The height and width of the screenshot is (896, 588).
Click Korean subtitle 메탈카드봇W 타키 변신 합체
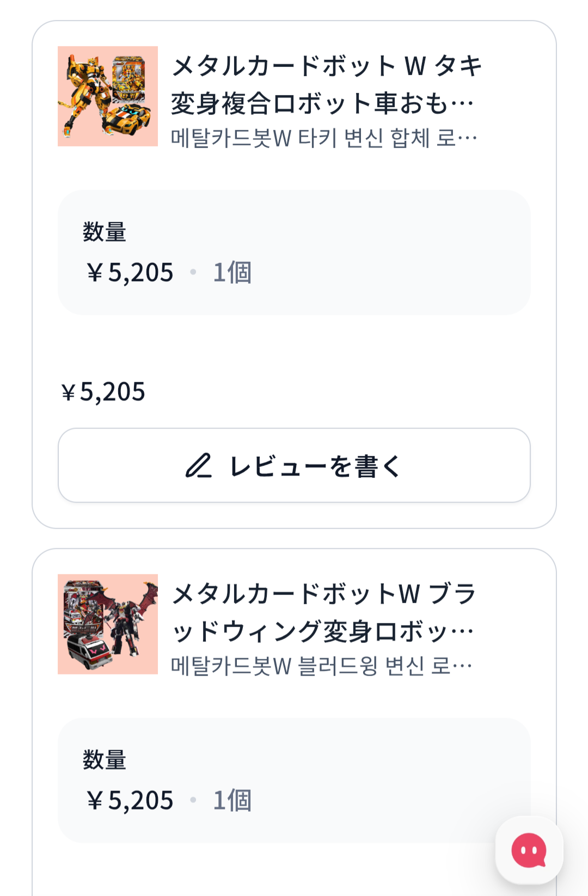point(323,138)
